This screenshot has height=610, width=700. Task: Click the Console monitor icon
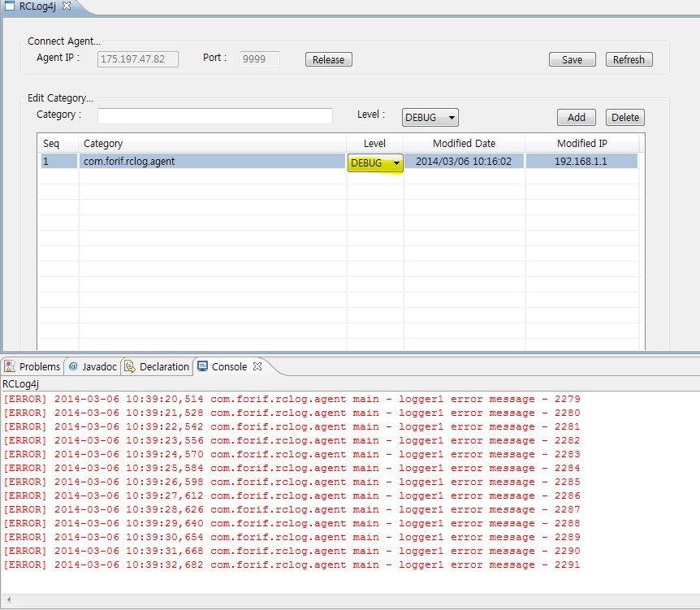tap(202, 366)
